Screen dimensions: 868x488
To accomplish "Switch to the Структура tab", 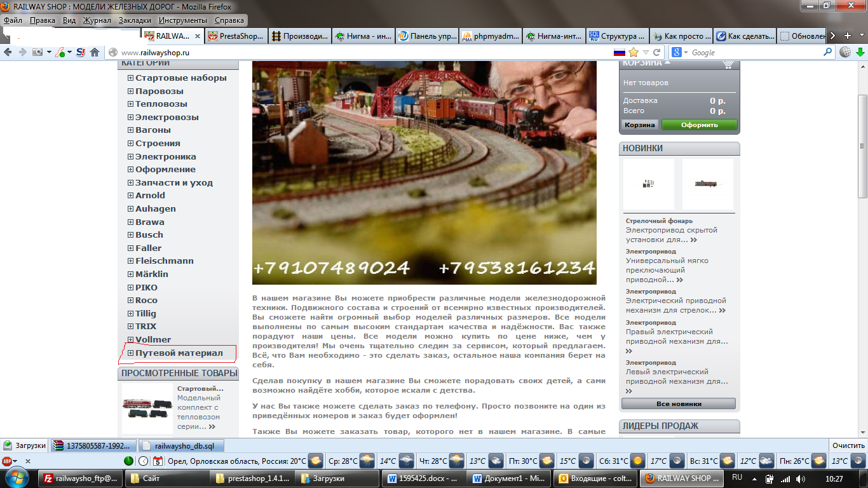I will tap(617, 36).
